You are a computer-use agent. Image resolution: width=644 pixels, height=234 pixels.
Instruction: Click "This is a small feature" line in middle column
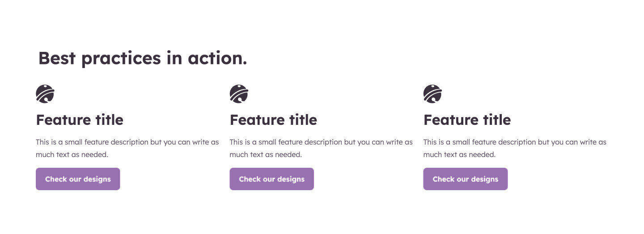point(321,142)
